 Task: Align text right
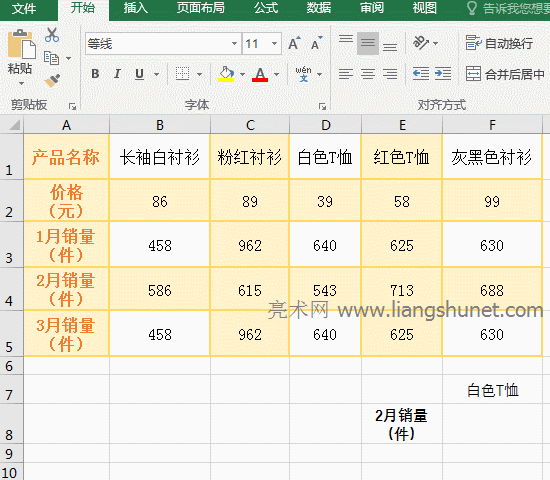click(x=390, y=74)
